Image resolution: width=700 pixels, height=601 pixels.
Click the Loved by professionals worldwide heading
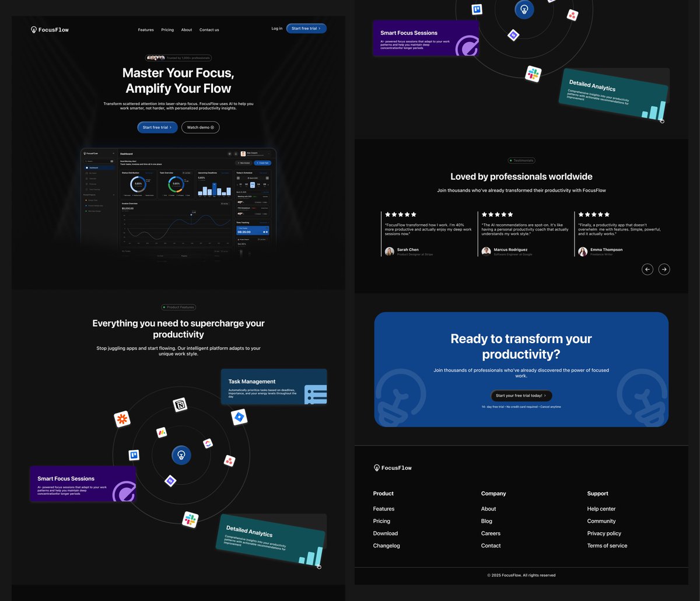(521, 177)
